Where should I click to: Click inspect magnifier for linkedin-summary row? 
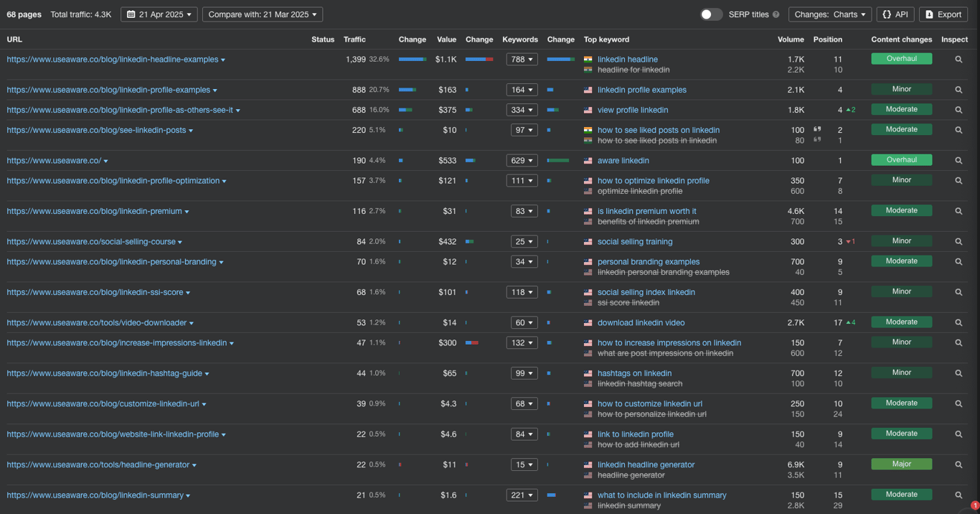pos(958,495)
